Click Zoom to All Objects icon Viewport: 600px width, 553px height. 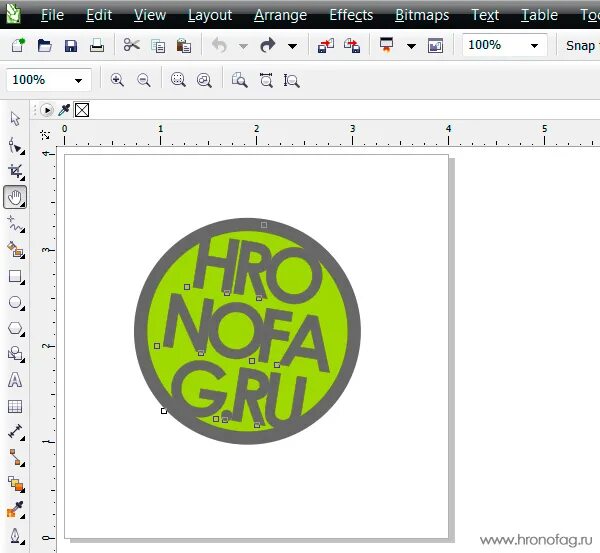click(204, 80)
